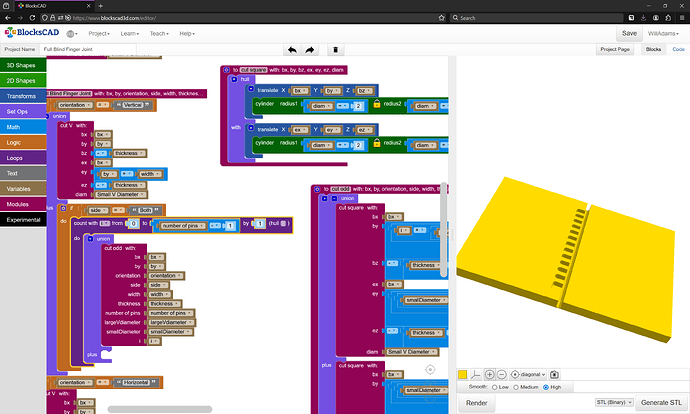This screenshot has width=690, height=414.
Task: Switch to the Blocks tab
Action: (x=653, y=49)
